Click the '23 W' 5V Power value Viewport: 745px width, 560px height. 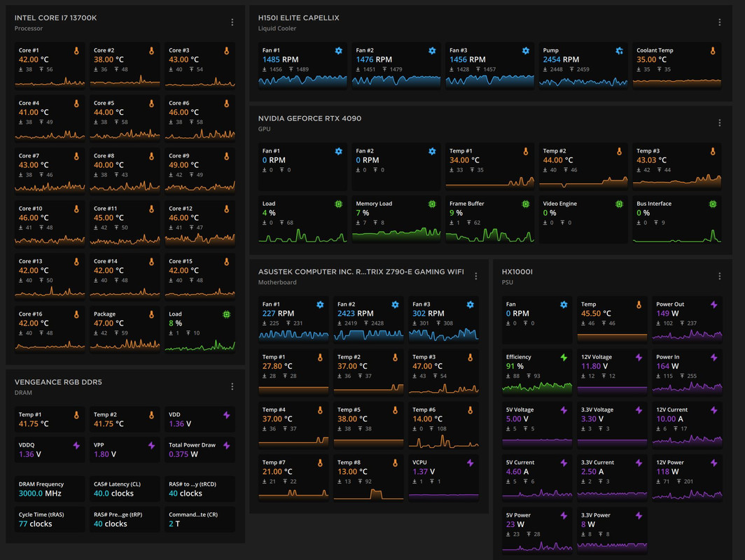[x=515, y=524]
